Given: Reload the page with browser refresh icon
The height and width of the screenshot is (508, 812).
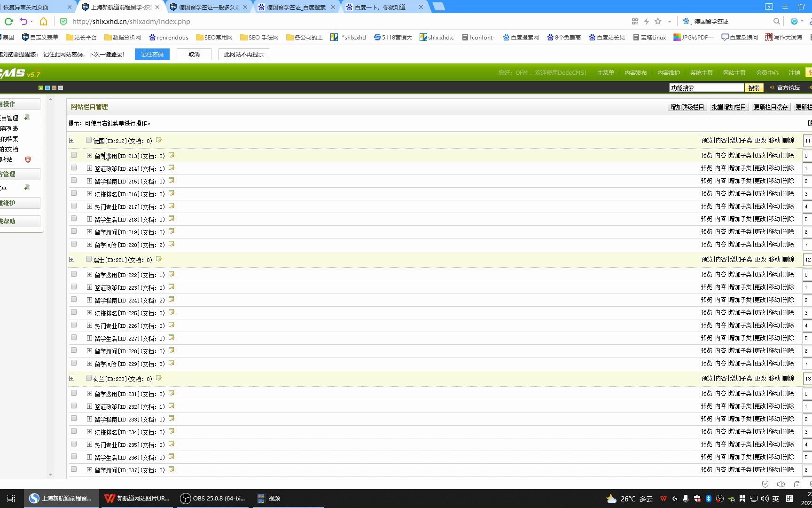Looking at the screenshot, I should pos(8,21).
